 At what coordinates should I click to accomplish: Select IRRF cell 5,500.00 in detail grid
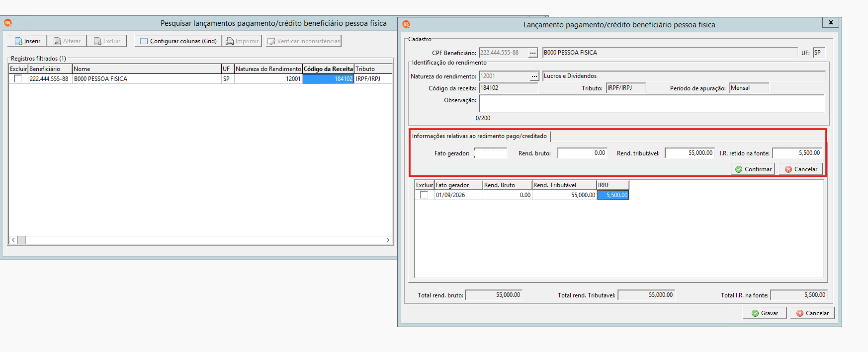click(x=613, y=195)
